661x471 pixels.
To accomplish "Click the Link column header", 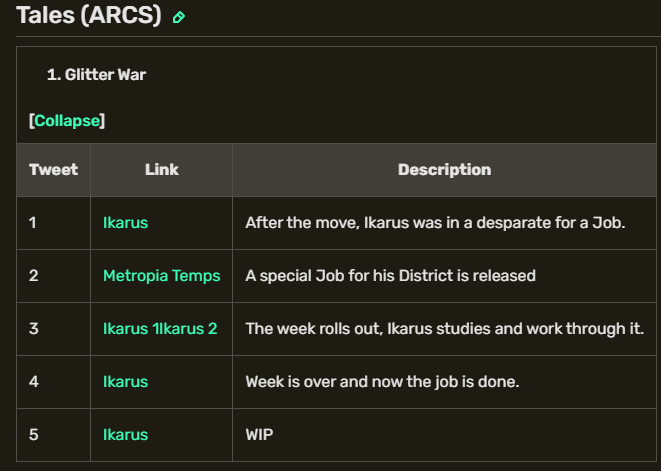I will click(x=161, y=169).
